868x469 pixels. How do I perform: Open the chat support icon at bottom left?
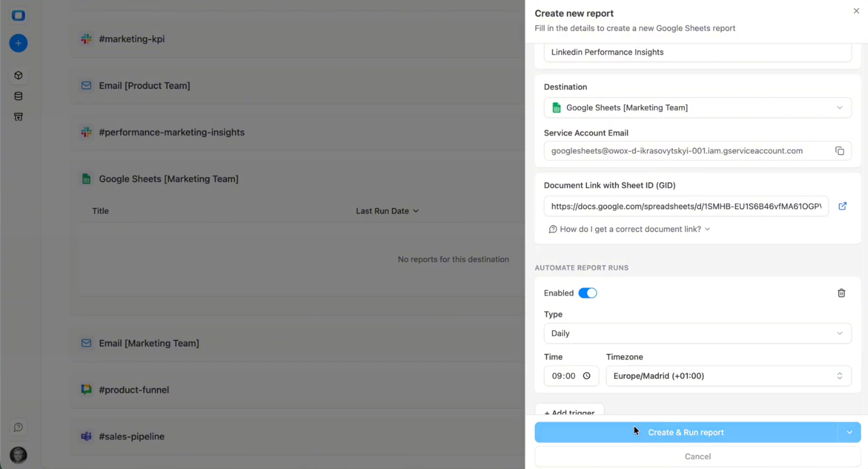coord(18,427)
